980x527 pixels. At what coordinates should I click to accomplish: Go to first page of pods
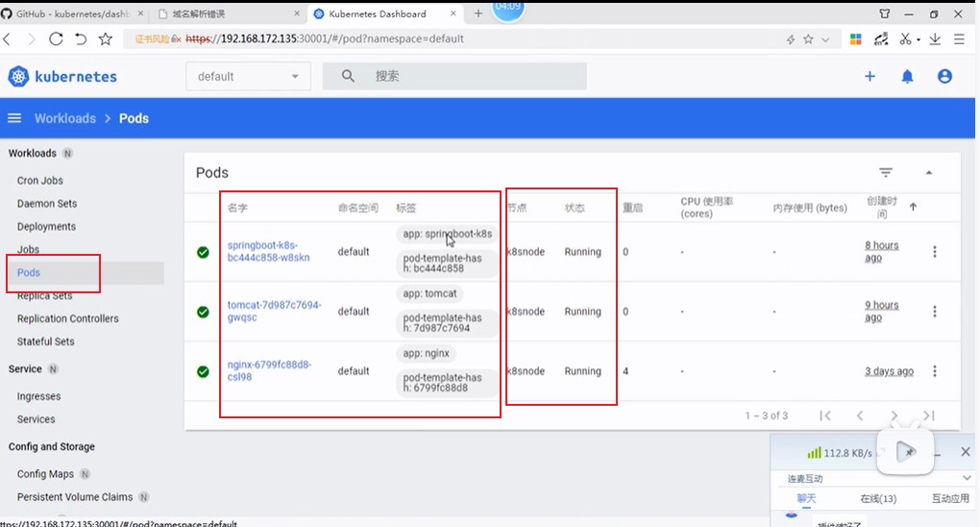coord(825,415)
